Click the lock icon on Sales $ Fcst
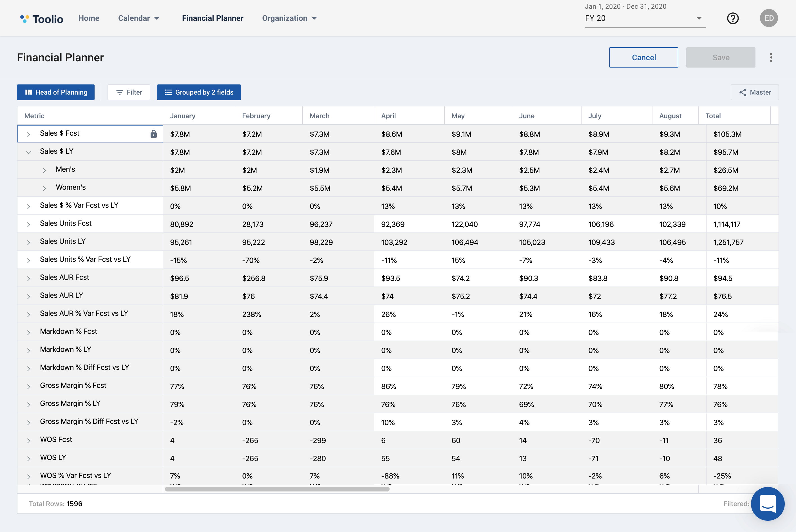 point(154,134)
